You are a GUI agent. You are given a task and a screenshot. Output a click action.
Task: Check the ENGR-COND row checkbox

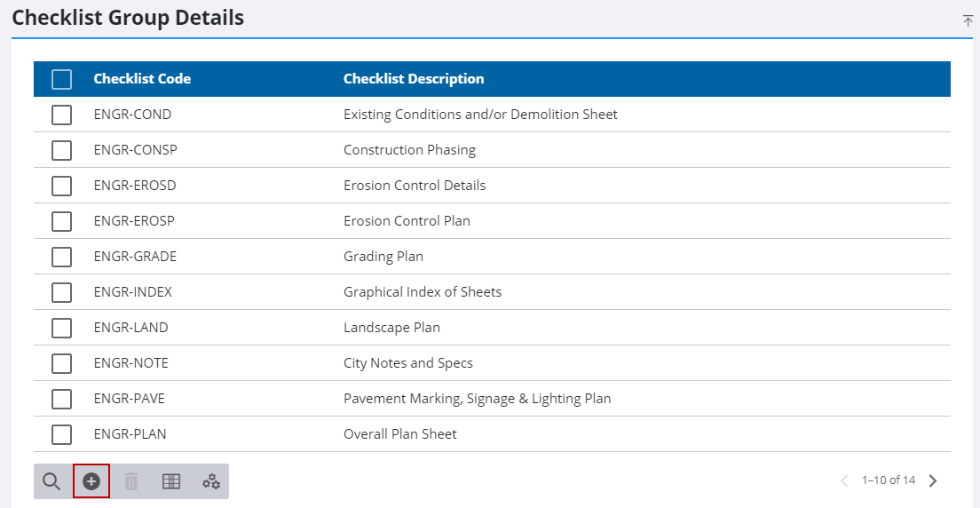(61, 115)
